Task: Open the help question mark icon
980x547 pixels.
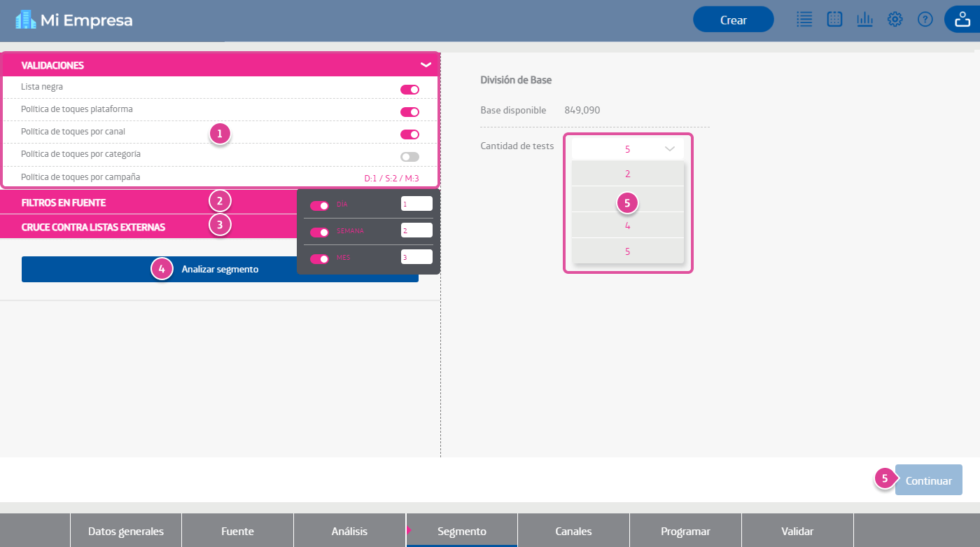Action: (925, 20)
